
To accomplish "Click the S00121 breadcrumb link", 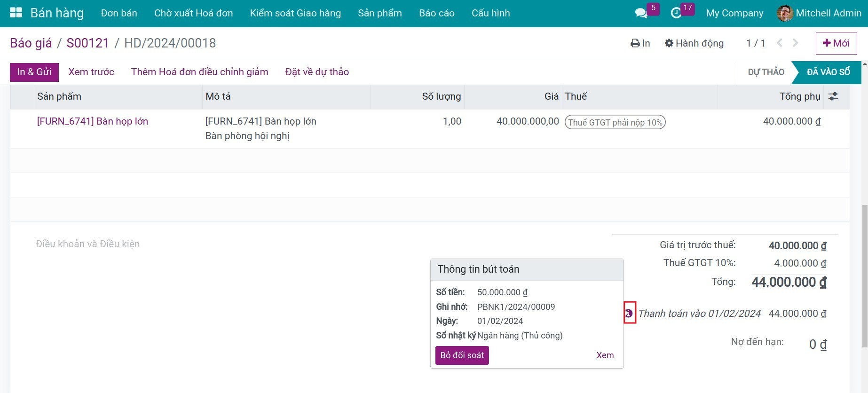I will pos(87,43).
